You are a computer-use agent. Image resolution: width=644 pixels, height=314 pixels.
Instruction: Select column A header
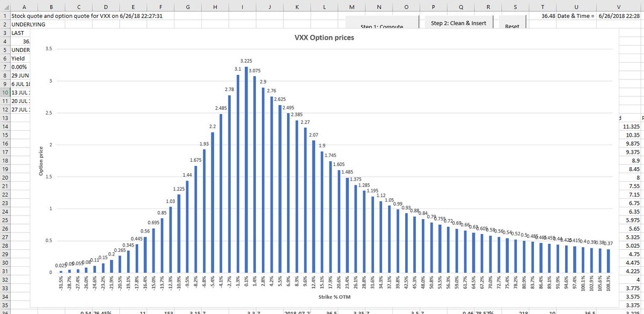[24, 6]
